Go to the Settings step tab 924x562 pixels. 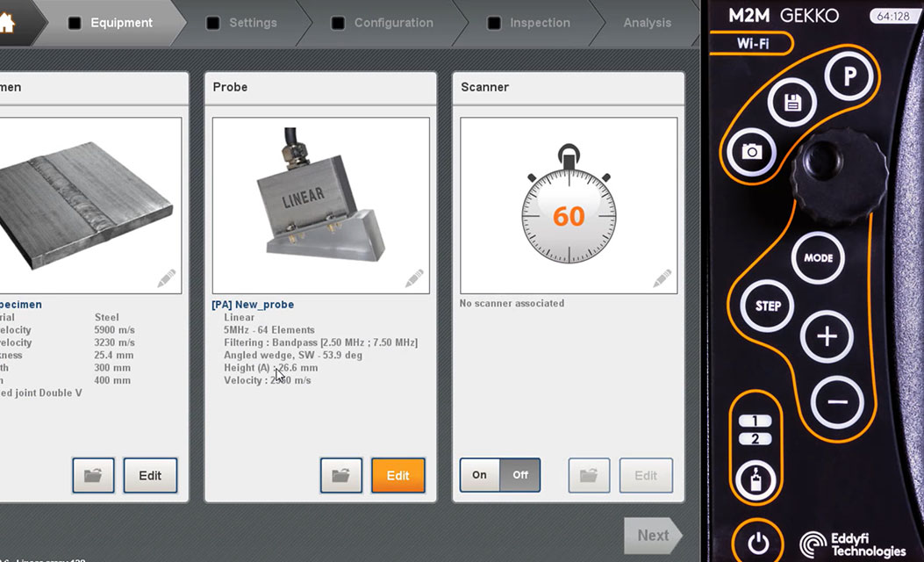252,23
